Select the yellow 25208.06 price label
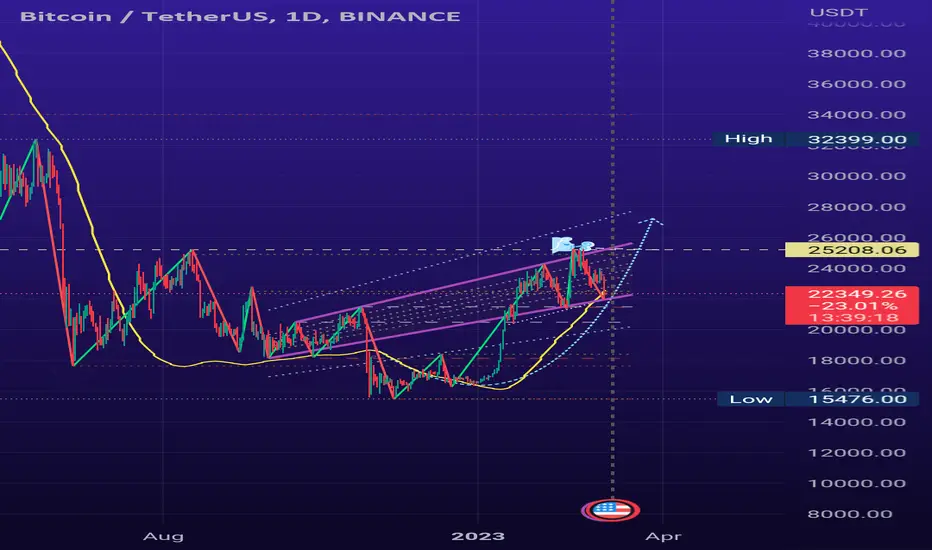The height and width of the screenshot is (550, 932). 852,250
